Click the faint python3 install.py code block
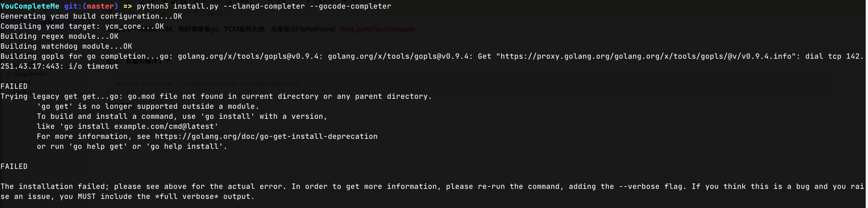 [206, 84]
